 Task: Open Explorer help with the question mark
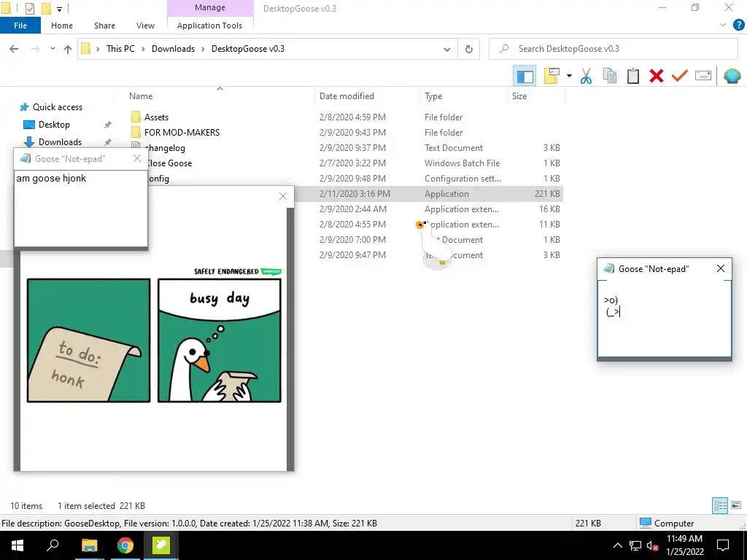tap(738, 26)
